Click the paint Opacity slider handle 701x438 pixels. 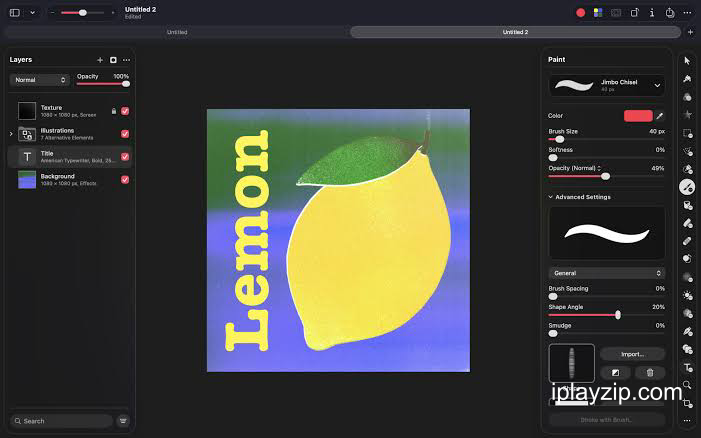click(x=605, y=177)
